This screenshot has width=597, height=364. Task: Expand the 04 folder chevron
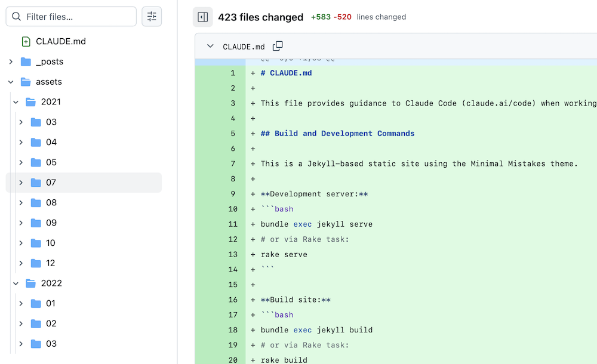[21, 143]
